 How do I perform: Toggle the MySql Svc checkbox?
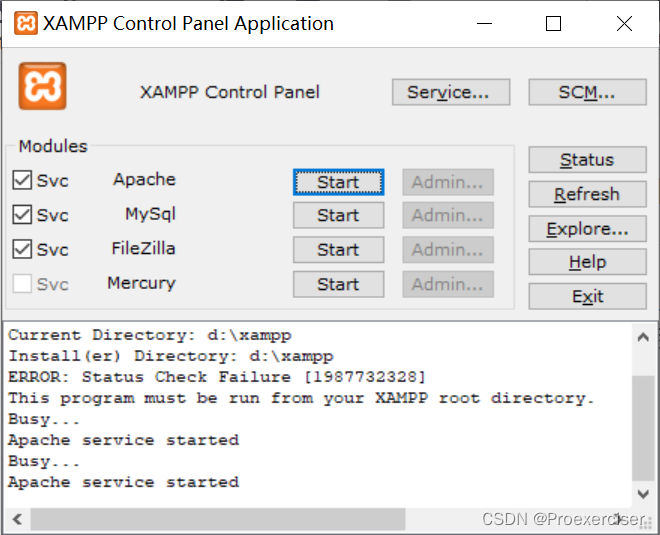tap(22, 215)
